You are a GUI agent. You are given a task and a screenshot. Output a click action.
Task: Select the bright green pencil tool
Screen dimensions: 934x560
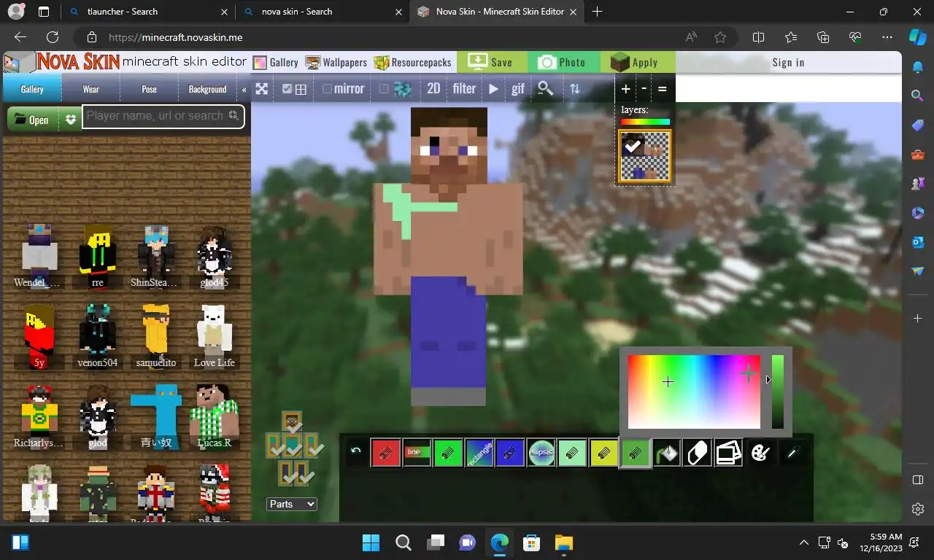pos(448,453)
